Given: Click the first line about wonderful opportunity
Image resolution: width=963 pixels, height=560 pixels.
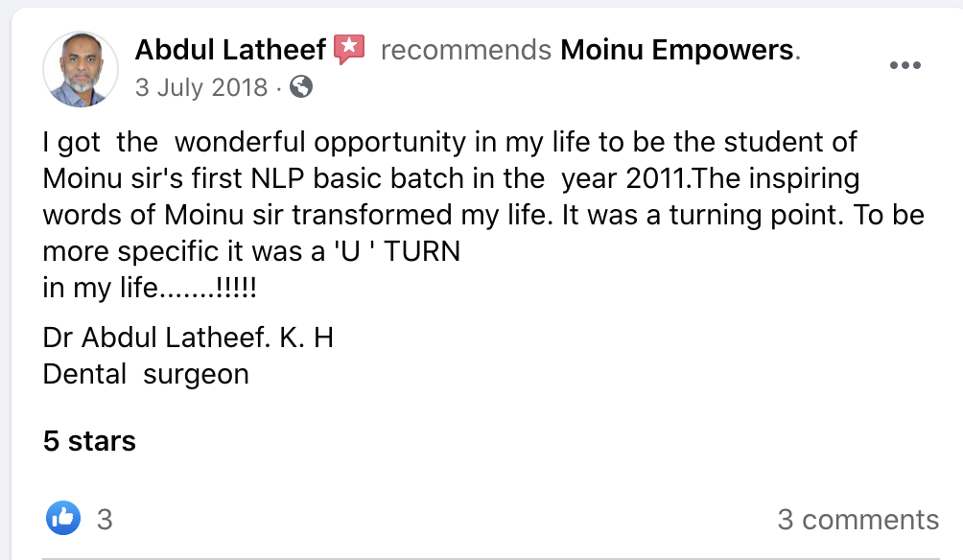Looking at the screenshot, I should tap(450, 142).
